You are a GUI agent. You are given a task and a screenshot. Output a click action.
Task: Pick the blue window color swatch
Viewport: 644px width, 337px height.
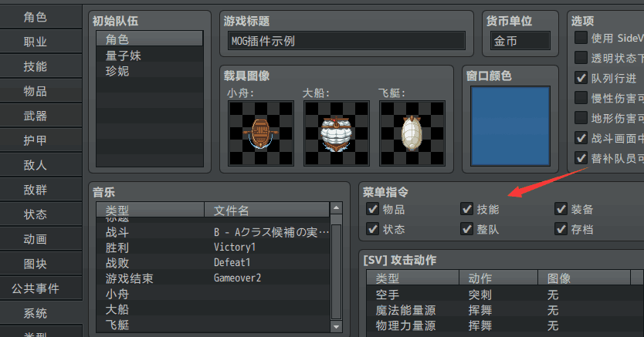click(x=510, y=124)
